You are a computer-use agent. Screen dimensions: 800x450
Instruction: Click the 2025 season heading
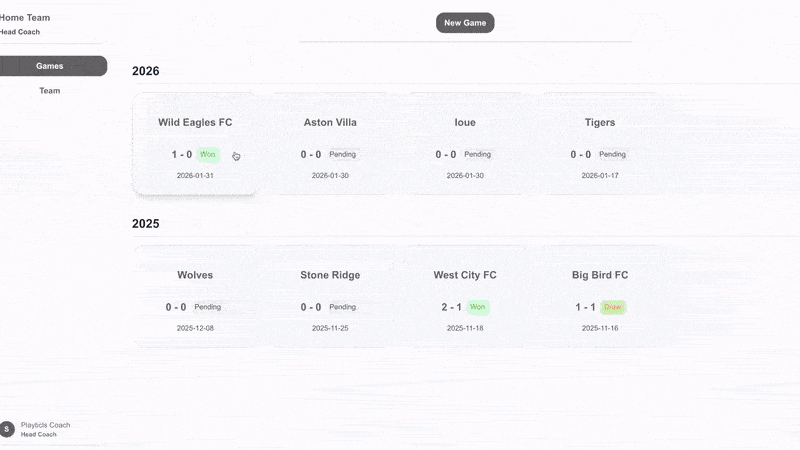[146, 224]
